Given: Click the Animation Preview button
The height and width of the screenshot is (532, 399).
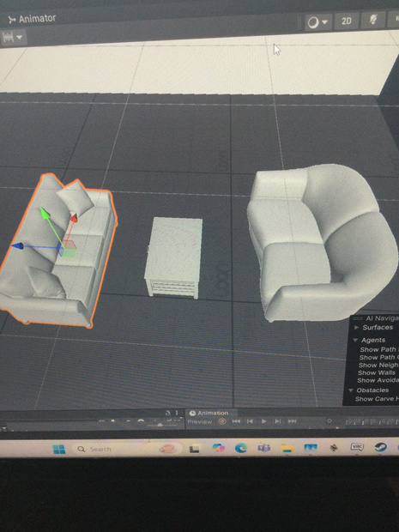Looking at the screenshot, I should [x=200, y=421].
